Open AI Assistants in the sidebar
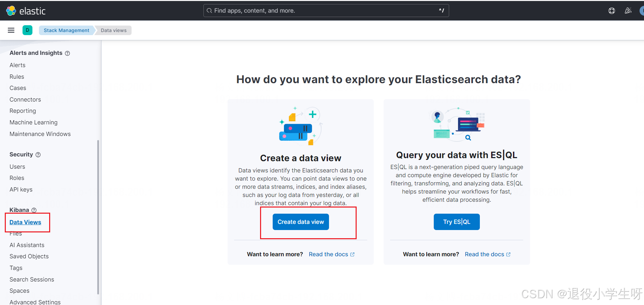 [x=27, y=245]
